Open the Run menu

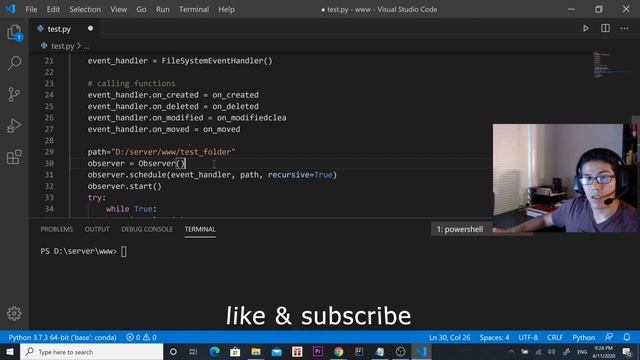(162, 9)
